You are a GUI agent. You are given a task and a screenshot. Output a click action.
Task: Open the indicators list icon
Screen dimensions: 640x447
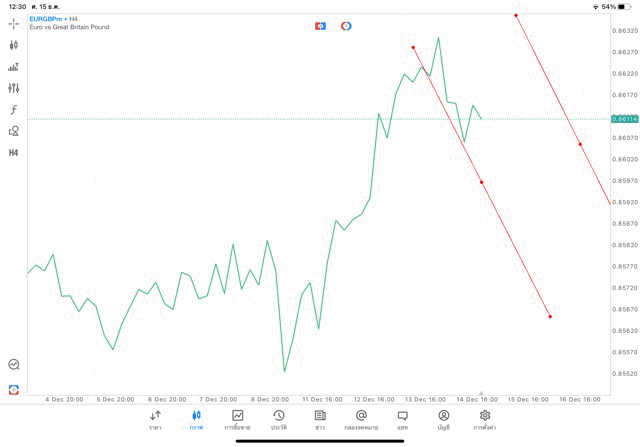pyautogui.click(x=14, y=67)
